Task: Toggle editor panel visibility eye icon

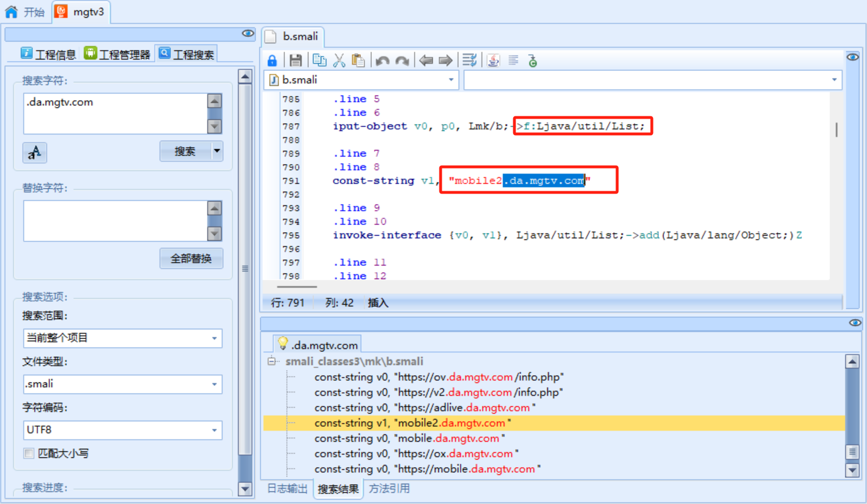Action: click(x=853, y=57)
